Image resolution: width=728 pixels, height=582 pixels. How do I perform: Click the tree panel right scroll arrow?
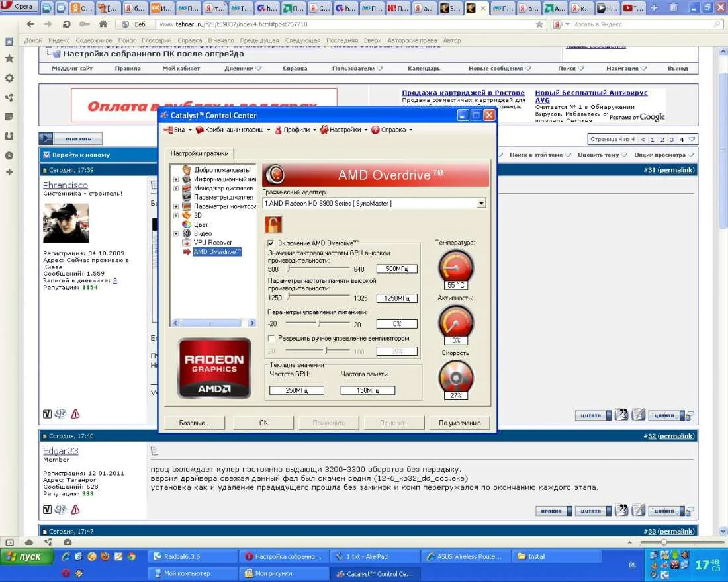(251, 323)
